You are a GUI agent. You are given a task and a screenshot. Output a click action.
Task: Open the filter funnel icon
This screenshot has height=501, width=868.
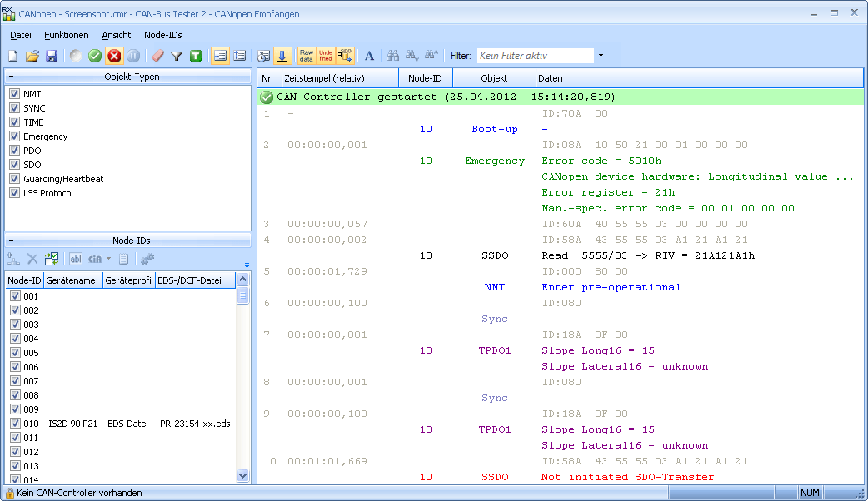pos(177,56)
